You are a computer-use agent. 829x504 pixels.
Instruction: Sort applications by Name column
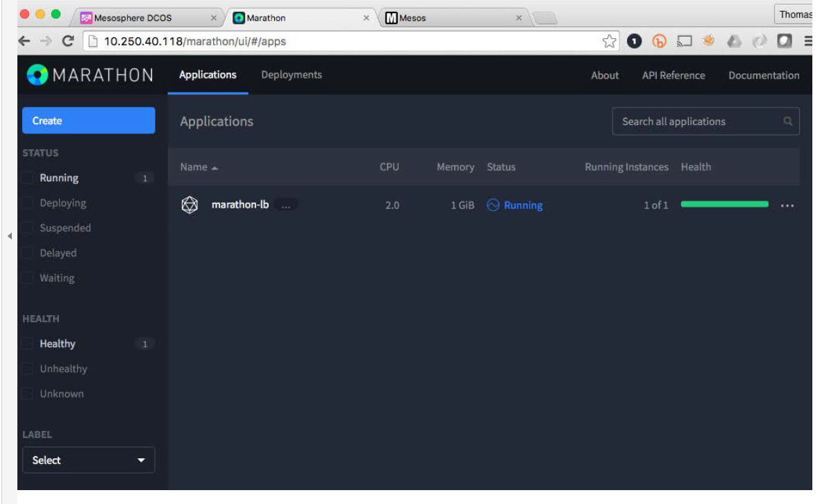click(199, 167)
